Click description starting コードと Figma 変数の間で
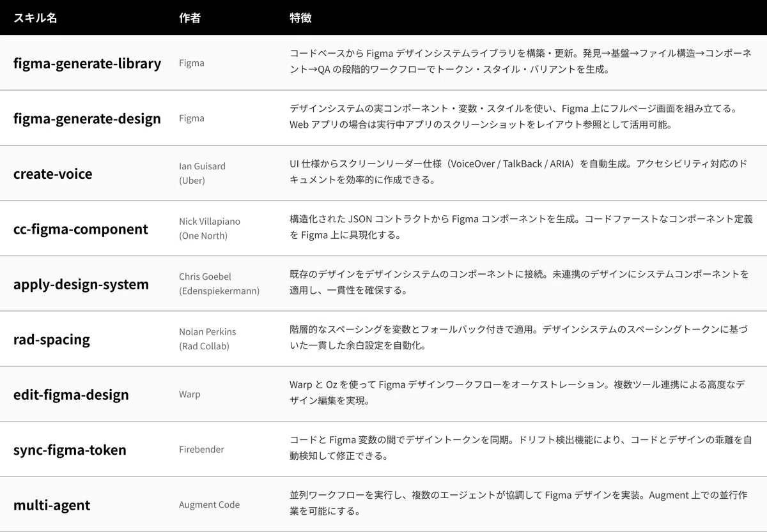The image size is (767, 532). (521, 448)
